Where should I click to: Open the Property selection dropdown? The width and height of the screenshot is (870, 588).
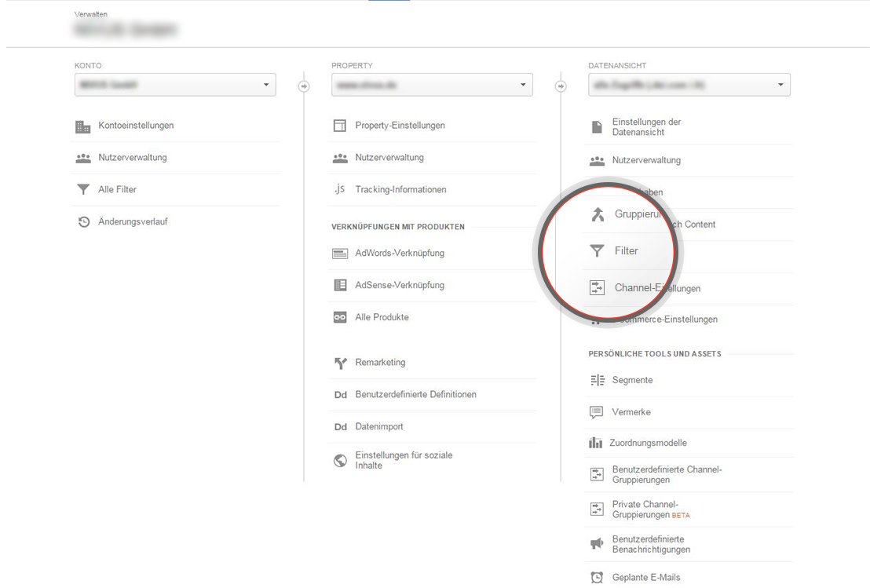coord(432,85)
